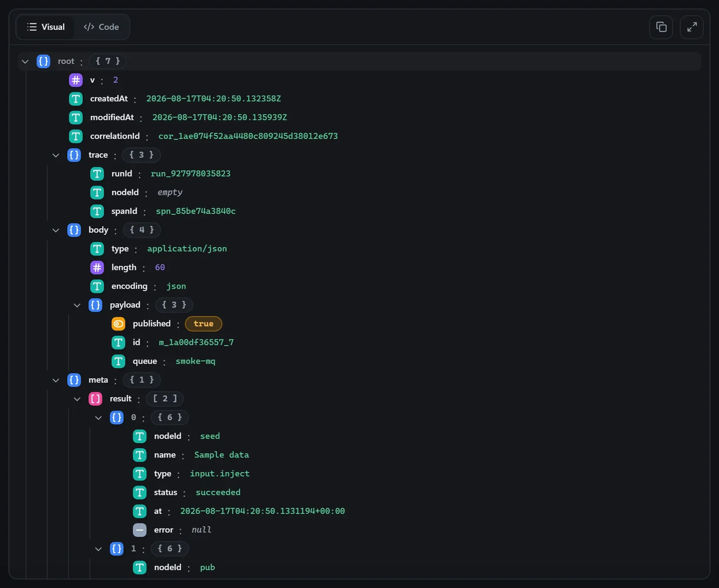Select the status value succeeded
The width and height of the screenshot is (719, 588).
pyautogui.click(x=218, y=493)
